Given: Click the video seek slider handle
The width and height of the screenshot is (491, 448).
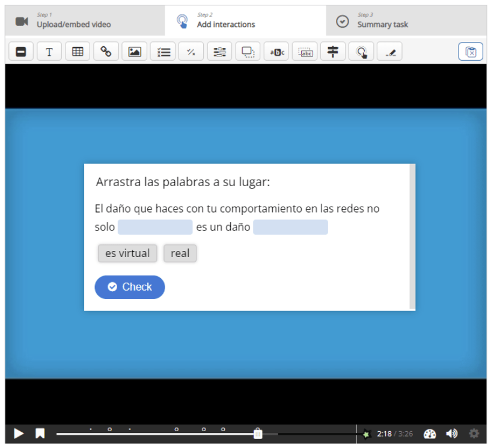Looking at the screenshot, I should 258,434.
